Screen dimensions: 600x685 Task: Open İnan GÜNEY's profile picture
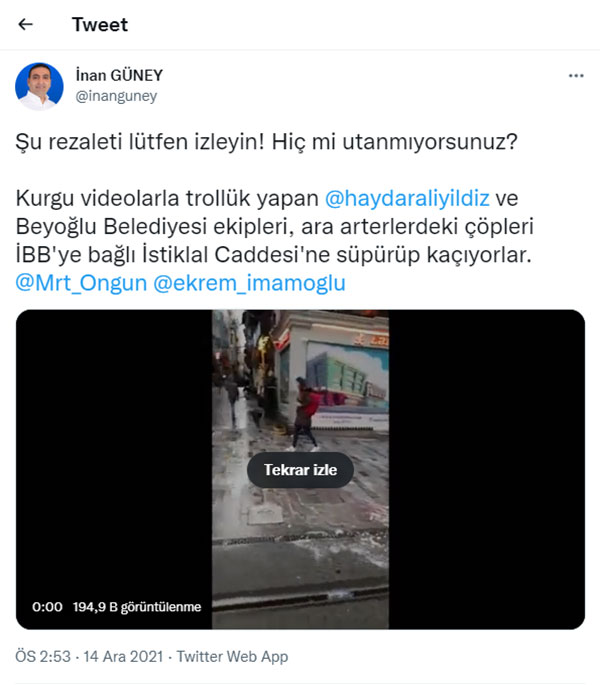(39, 86)
